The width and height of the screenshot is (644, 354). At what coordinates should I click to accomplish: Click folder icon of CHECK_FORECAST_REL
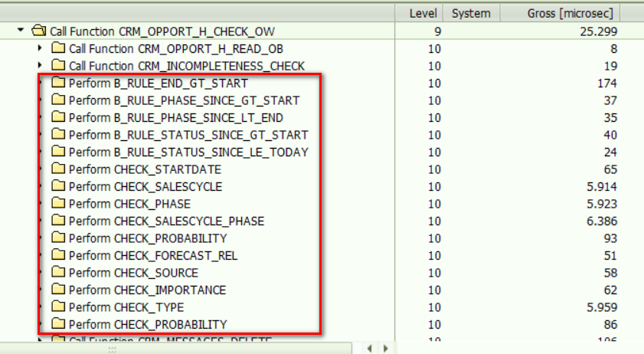(58, 255)
